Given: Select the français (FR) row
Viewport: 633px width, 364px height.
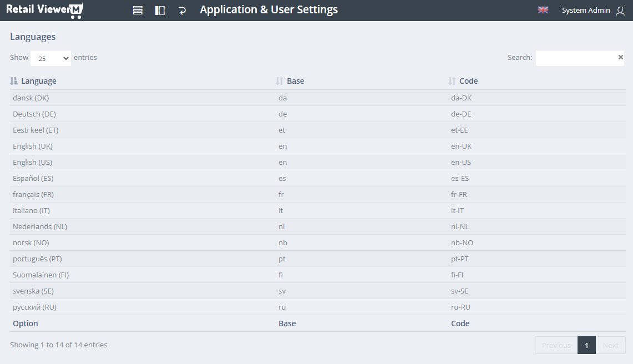Looking at the screenshot, I should pos(318,194).
